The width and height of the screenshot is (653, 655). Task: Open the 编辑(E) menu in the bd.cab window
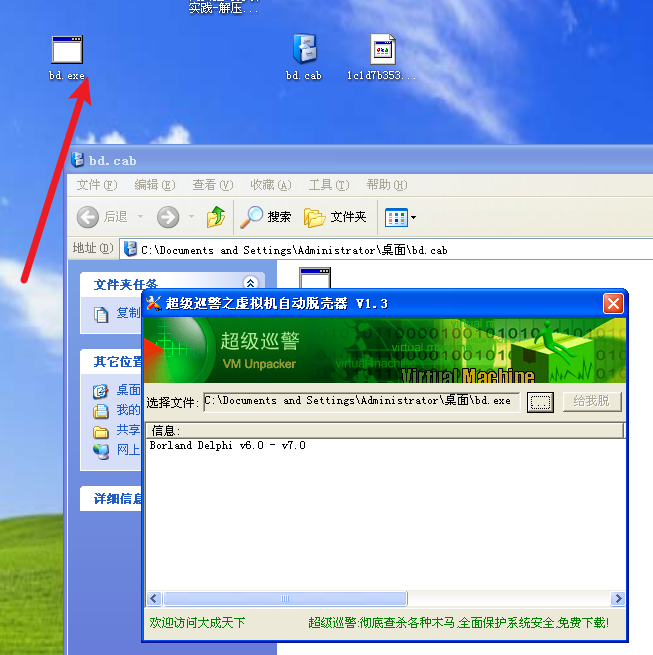click(155, 185)
